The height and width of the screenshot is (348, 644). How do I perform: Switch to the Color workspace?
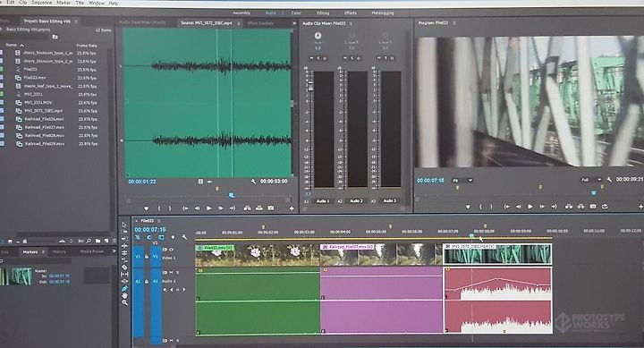(296, 13)
